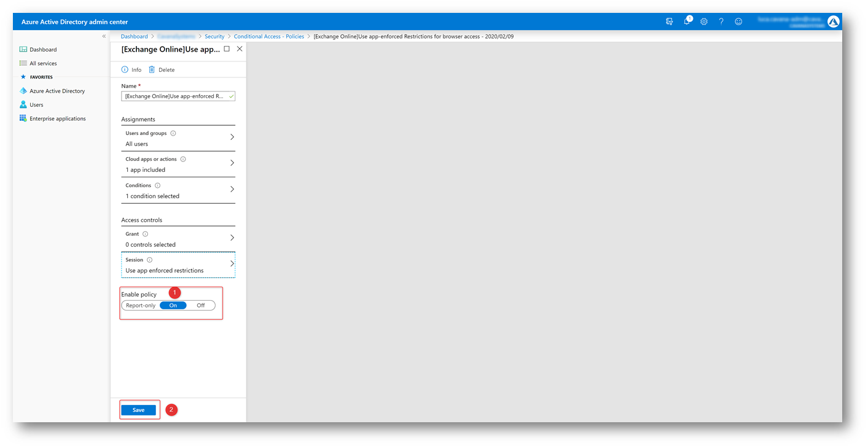Viewport: 868px width, 448px height.
Task: Open All services in the sidebar
Action: 43,63
